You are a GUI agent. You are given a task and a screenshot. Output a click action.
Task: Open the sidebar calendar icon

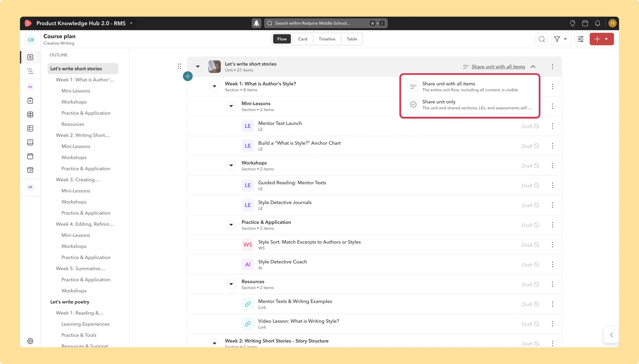[30, 156]
